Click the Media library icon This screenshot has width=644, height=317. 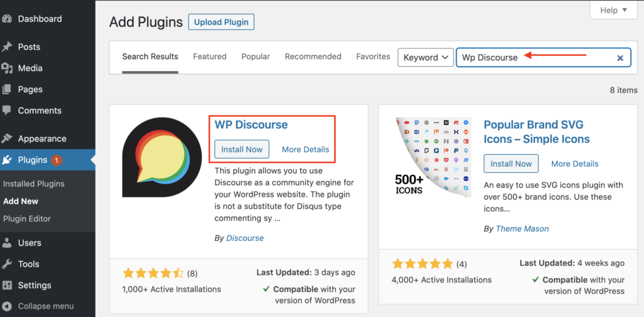pyautogui.click(x=6, y=68)
